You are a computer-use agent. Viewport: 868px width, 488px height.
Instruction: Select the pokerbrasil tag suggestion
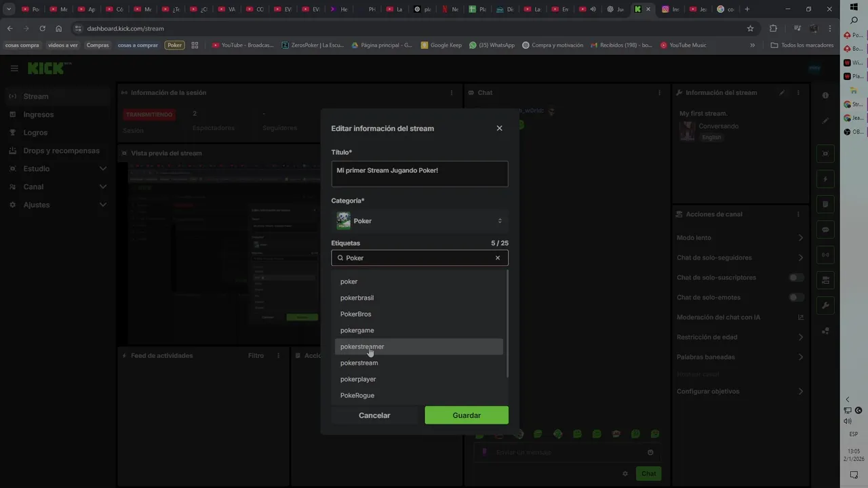pos(419,298)
